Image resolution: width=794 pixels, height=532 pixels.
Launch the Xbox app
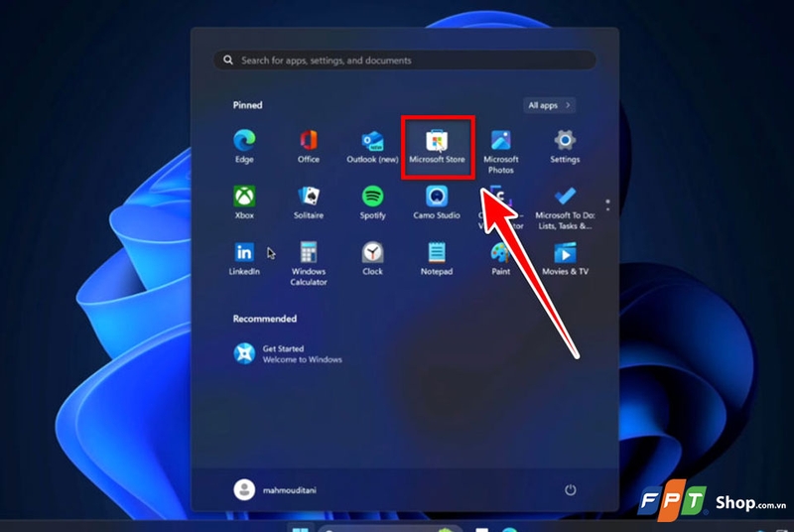244,201
